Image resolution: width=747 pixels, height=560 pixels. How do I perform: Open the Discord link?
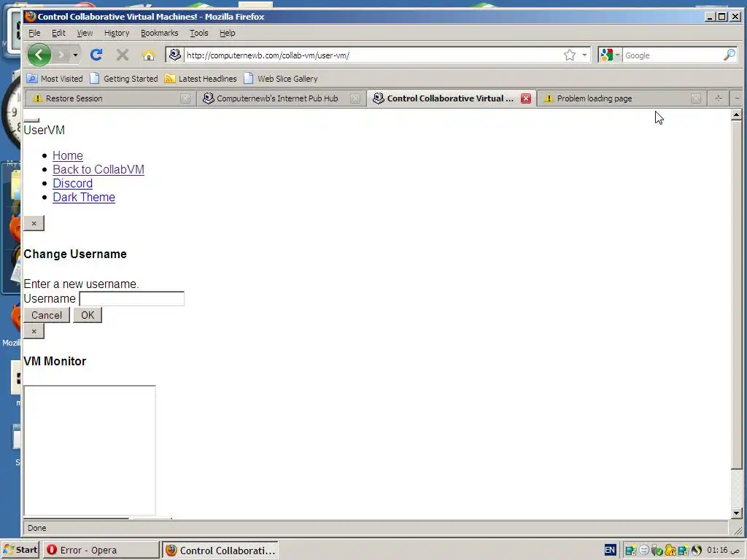coord(72,183)
